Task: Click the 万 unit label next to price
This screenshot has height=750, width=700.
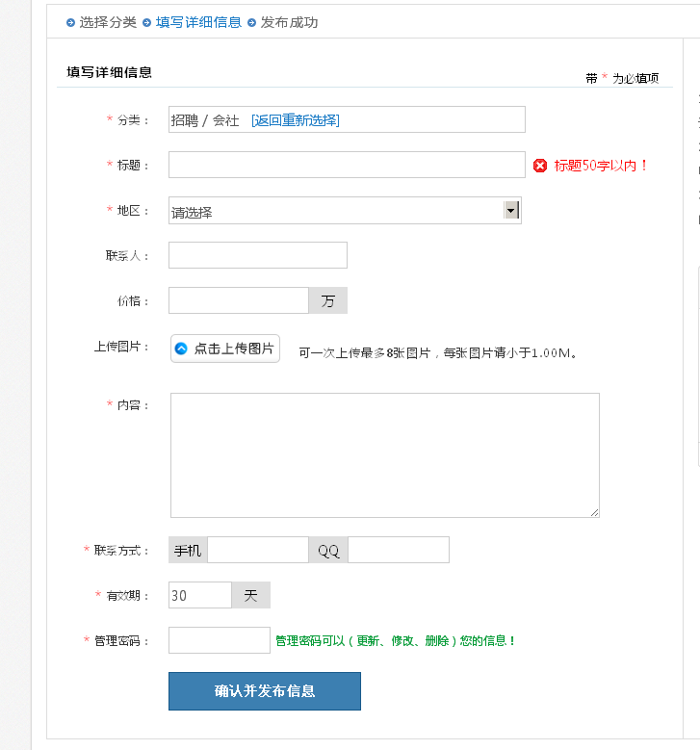Action: point(328,300)
